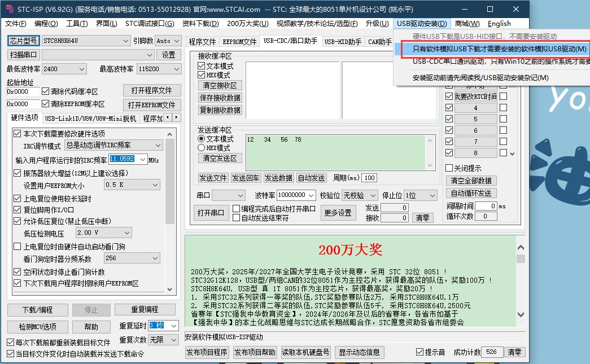The image size is (590, 364).
Task: Enable 自动发送结束符 checkbox
Action: pos(237,218)
